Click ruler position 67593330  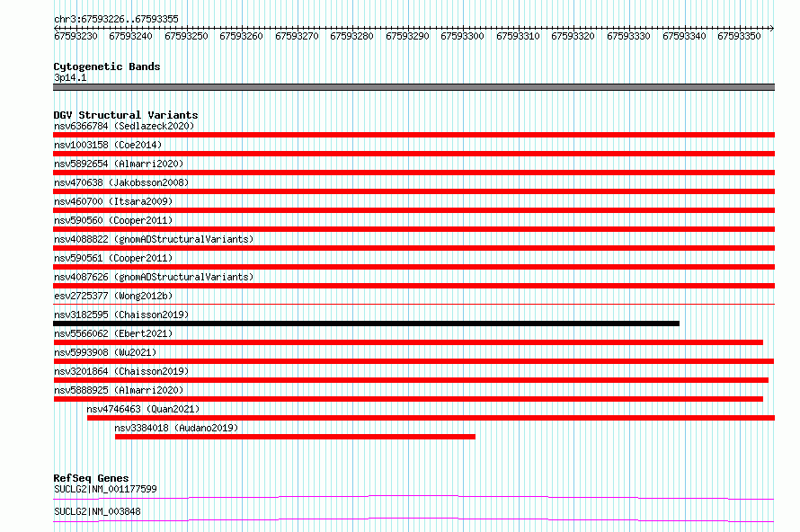tap(628, 36)
